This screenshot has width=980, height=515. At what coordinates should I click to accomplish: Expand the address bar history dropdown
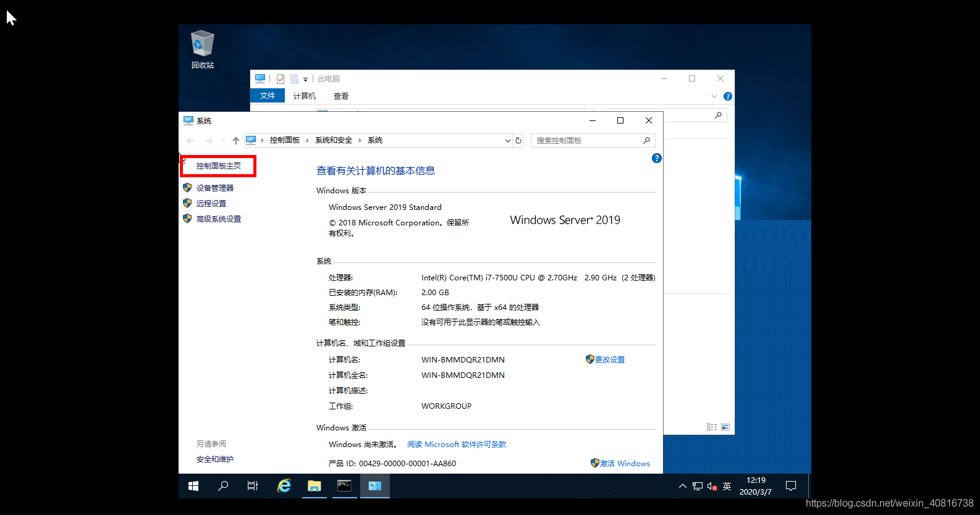(x=507, y=141)
